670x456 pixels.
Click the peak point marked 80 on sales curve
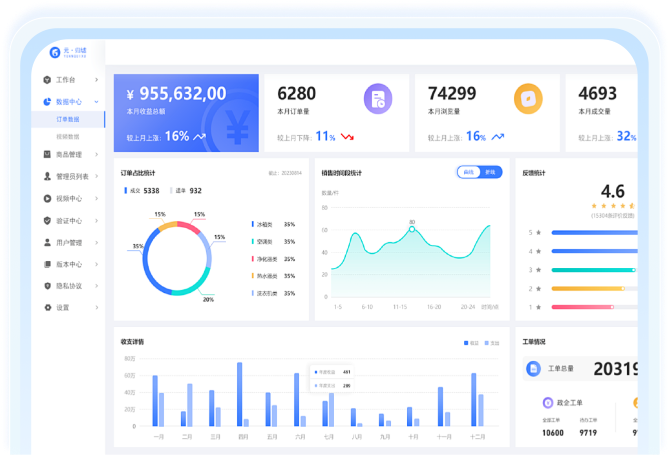[411, 229]
